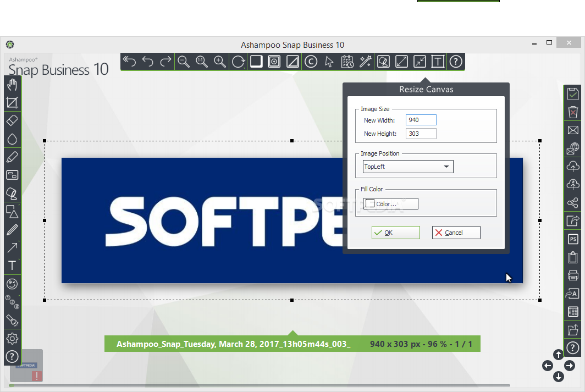
Task: Send via web mail globe icon
Action: [x=573, y=148]
